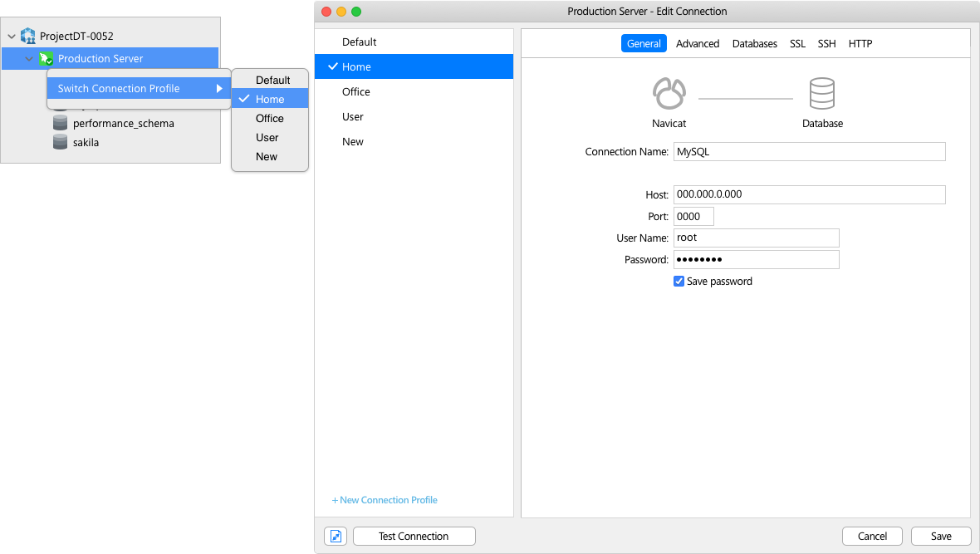980x554 pixels.
Task: Click the Save button
Action: coord(940,536)
